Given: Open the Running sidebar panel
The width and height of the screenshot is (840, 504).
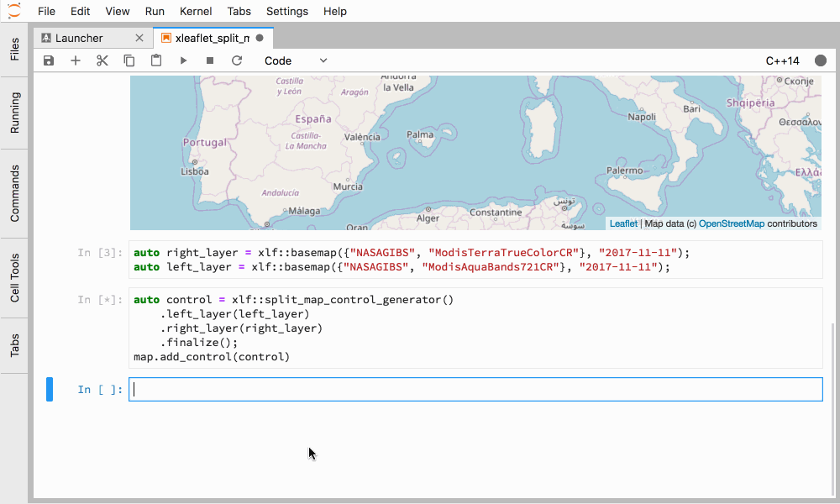Looking at the screenshot, I should pos(14,113).
